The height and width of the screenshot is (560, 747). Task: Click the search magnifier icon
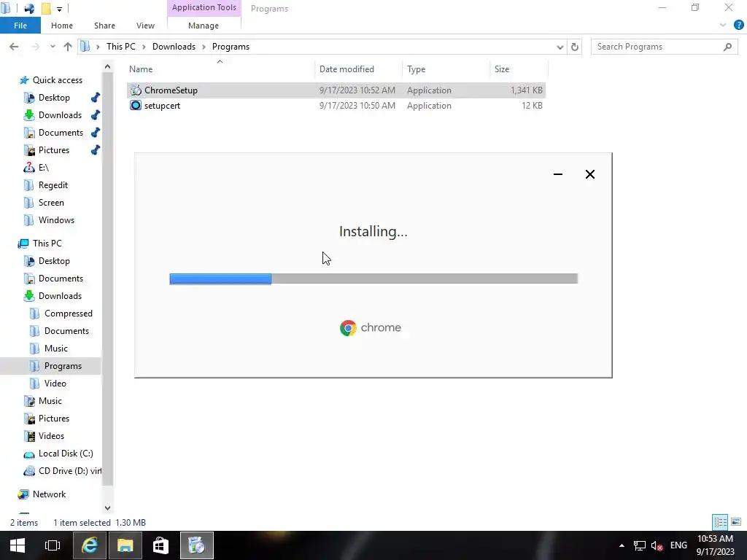[x=727, y=47]
